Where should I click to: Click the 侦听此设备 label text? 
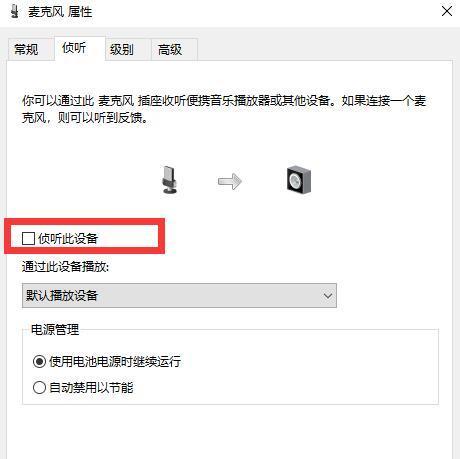[x=68, y=238]
